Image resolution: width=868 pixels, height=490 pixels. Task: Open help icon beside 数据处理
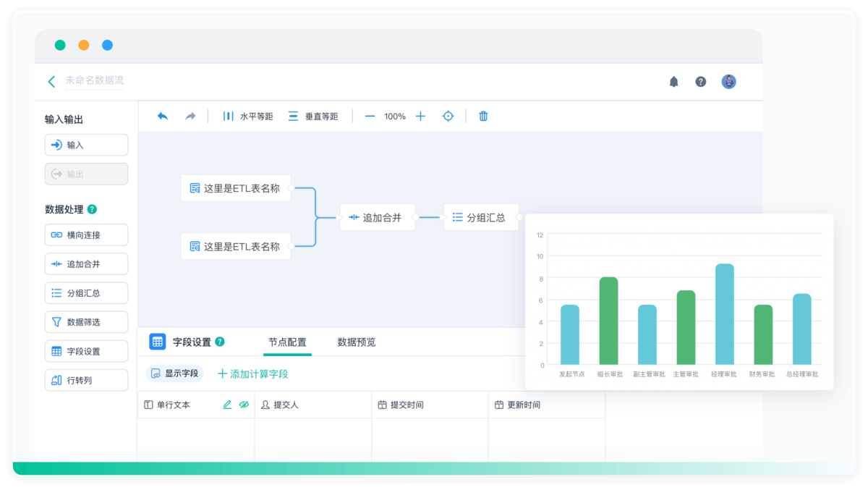coord(92,209)
